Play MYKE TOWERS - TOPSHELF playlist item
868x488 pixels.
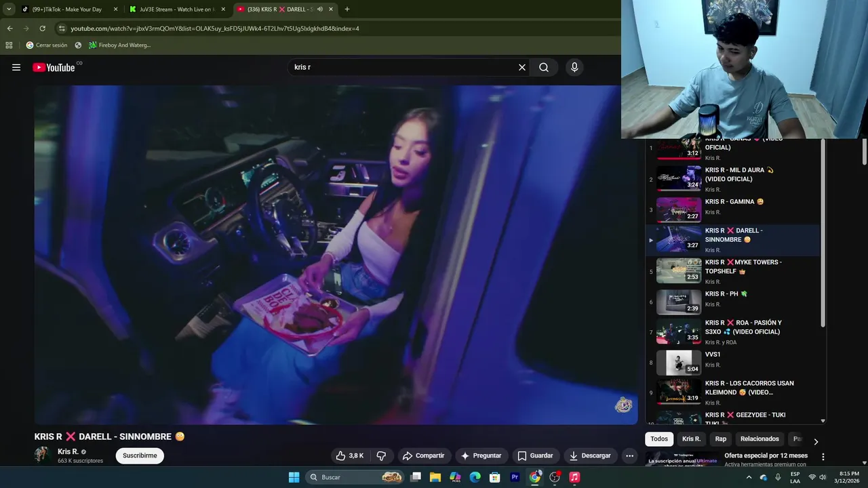734,271
